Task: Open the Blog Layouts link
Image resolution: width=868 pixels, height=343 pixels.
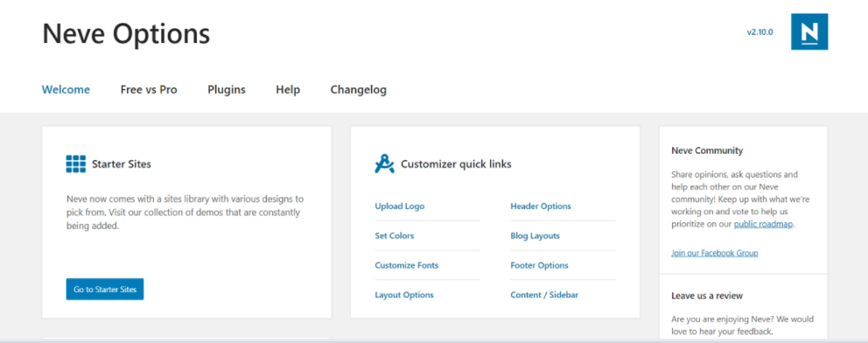Action: [535, 235]
